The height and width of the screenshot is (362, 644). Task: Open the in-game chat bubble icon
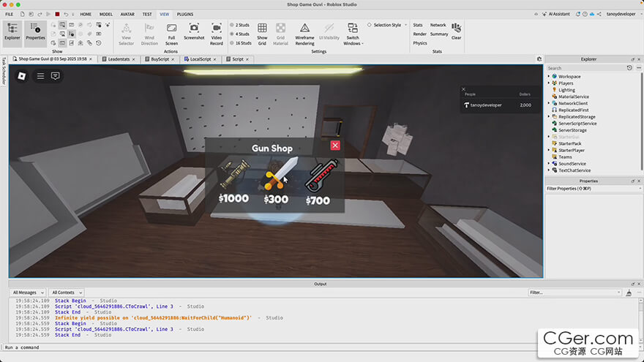click(x=55, y=75)
